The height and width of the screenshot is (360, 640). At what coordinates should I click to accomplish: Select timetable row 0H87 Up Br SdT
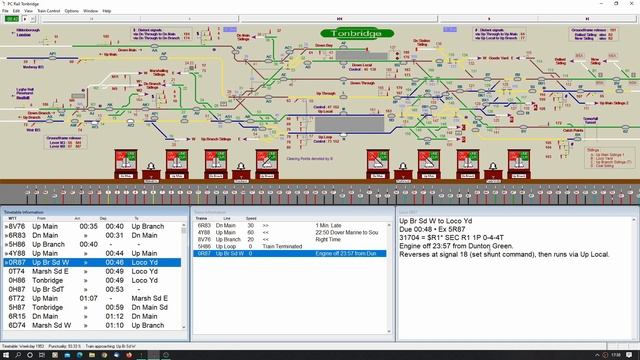92,289
